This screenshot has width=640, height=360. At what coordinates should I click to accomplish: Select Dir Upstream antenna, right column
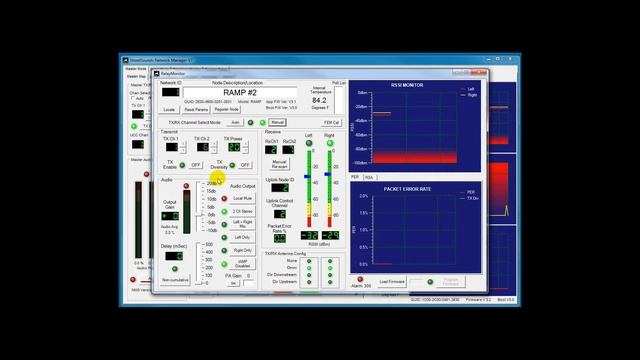[x=330, y=282]
